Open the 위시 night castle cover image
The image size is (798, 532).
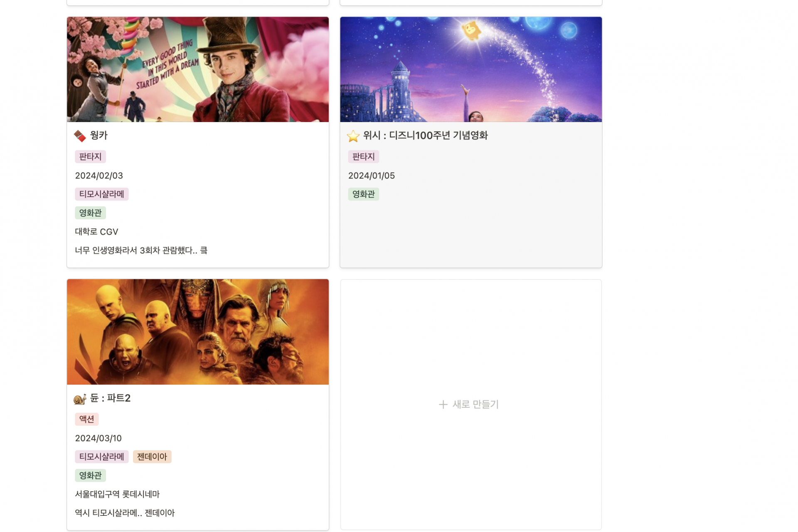point(471,69)
